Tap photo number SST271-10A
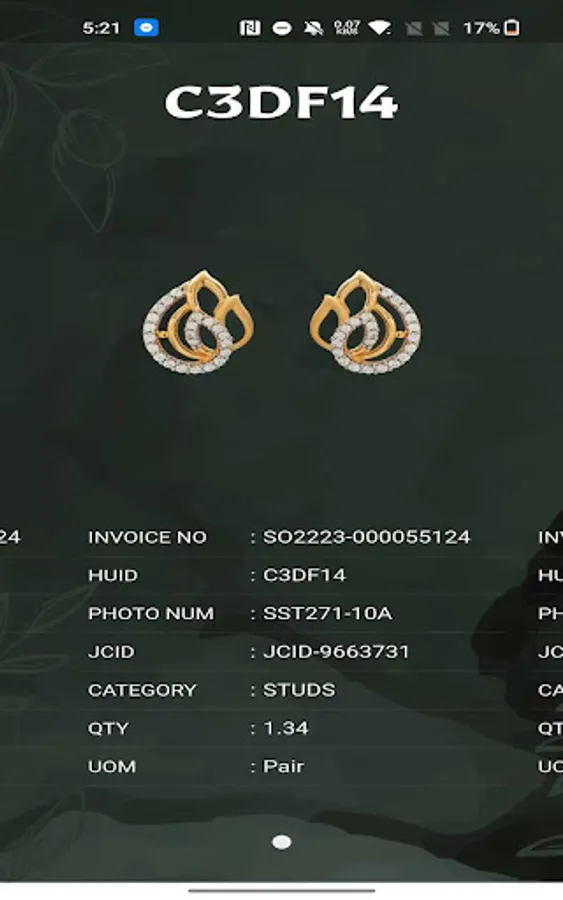Screen dimensions: 563x900 pyautogui.click(x=328, y=613)
